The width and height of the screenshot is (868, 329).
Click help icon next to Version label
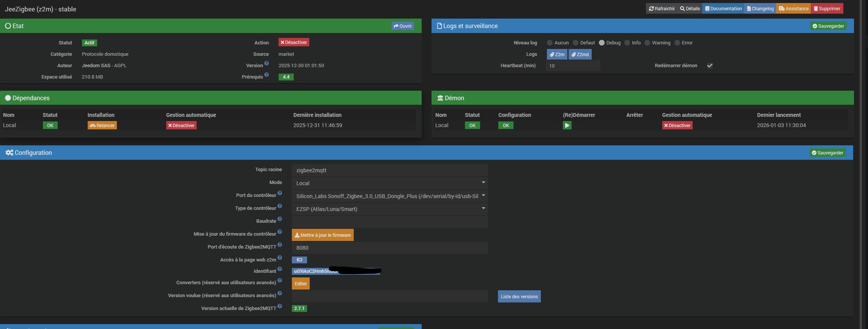coord(266,63)
